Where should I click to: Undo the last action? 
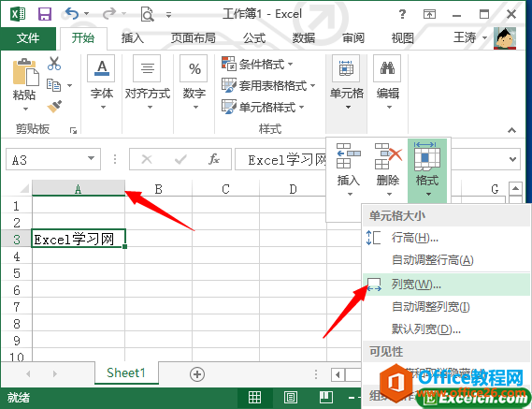[72, 14]
